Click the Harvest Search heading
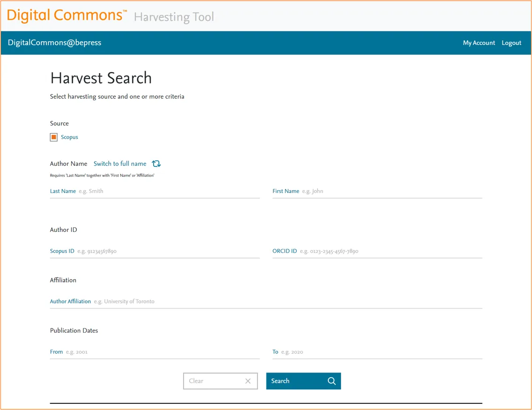This screenshot has height=410, width=532. click(101, 78)
